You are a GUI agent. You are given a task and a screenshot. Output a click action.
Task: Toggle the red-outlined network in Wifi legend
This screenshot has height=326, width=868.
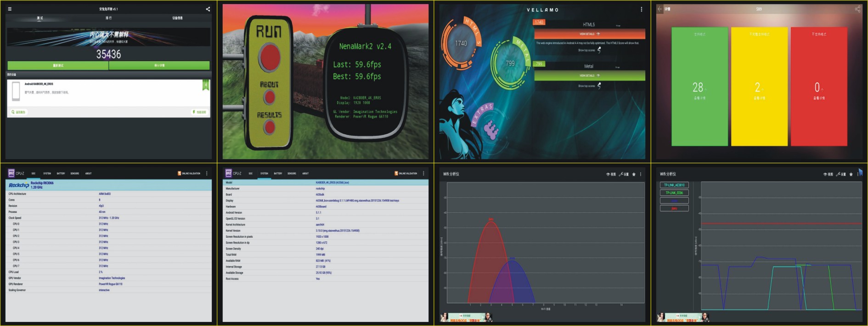(674, 208)
